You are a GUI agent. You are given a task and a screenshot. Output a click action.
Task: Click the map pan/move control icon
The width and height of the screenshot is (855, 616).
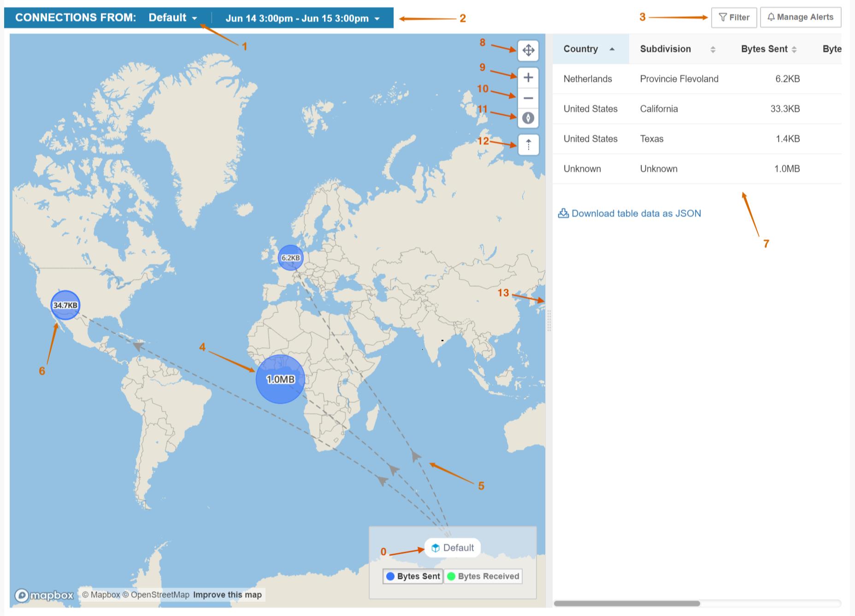tap(528, 50)
